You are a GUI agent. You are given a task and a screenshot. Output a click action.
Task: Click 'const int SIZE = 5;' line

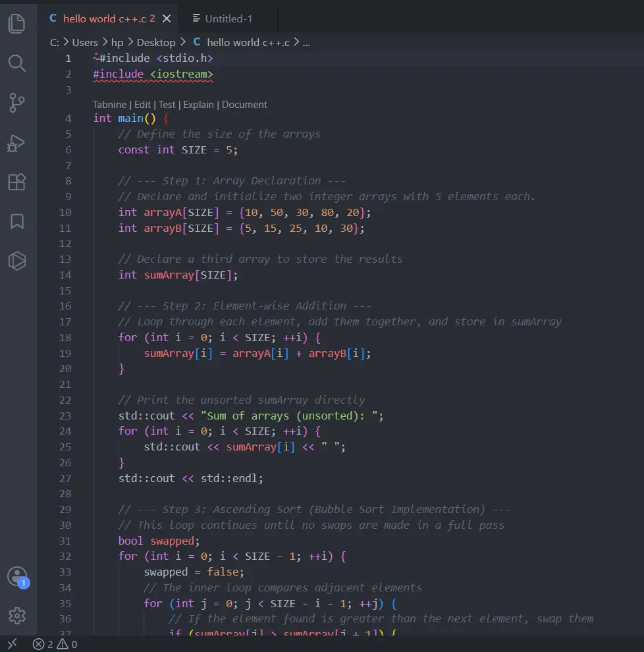[x=178, y=149]
